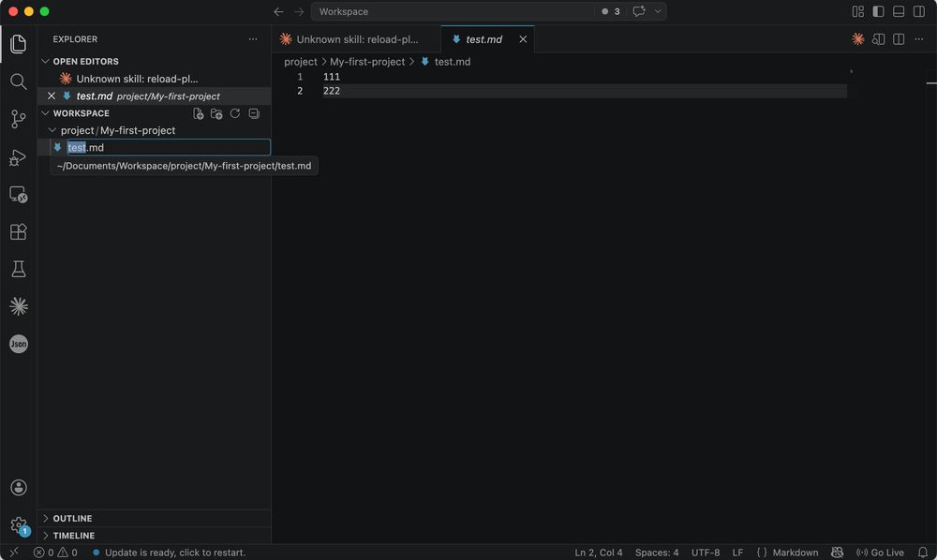
Task: Open the Source Control view
Action: coord(18,119)
